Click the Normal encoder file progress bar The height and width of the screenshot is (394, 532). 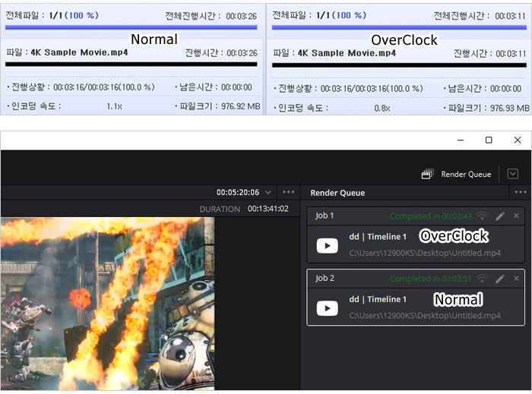[x=131, y=65]
